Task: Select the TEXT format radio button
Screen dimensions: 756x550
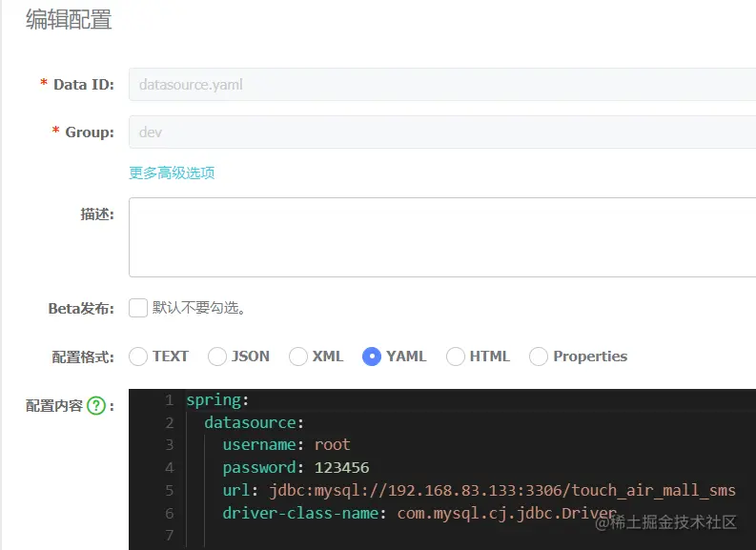Action: pos(138,356)
